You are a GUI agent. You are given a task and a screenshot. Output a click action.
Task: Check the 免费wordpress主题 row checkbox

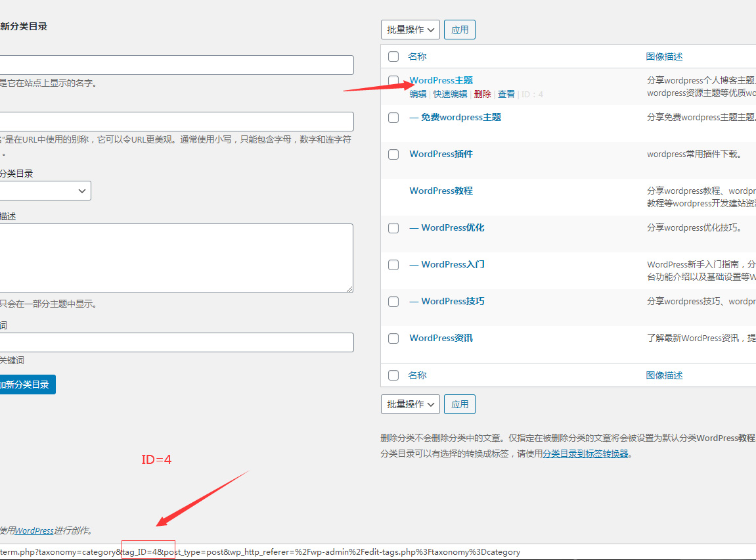click(393, 117)
